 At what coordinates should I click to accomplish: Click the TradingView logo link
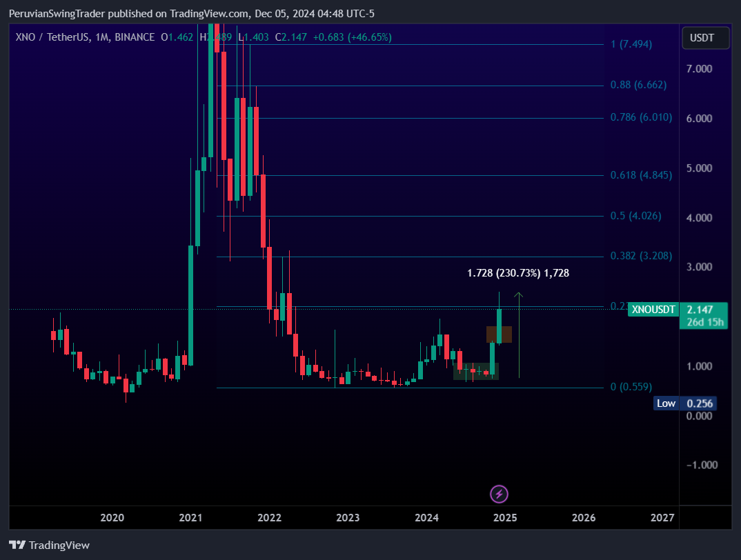50,545
